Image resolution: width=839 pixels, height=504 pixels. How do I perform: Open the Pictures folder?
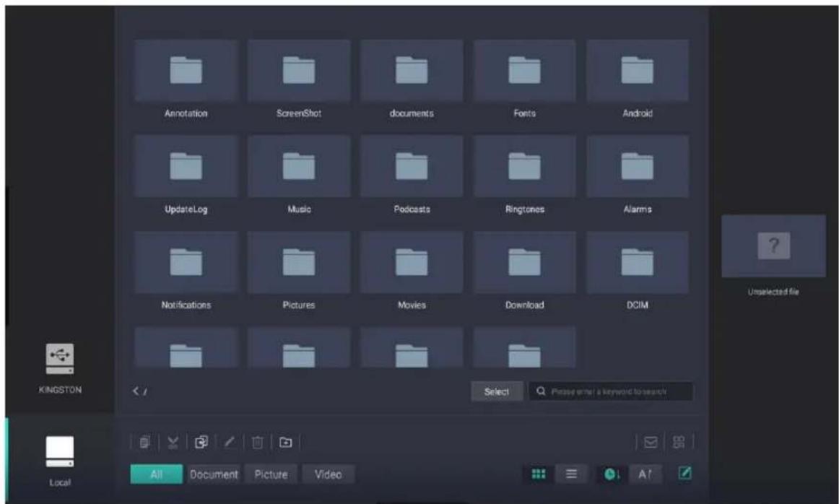click(299, 271)
